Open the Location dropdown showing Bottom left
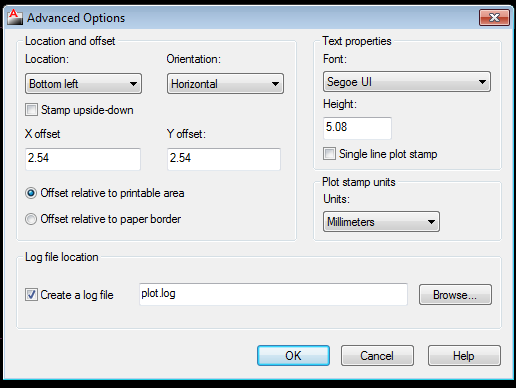 (83, 84)
